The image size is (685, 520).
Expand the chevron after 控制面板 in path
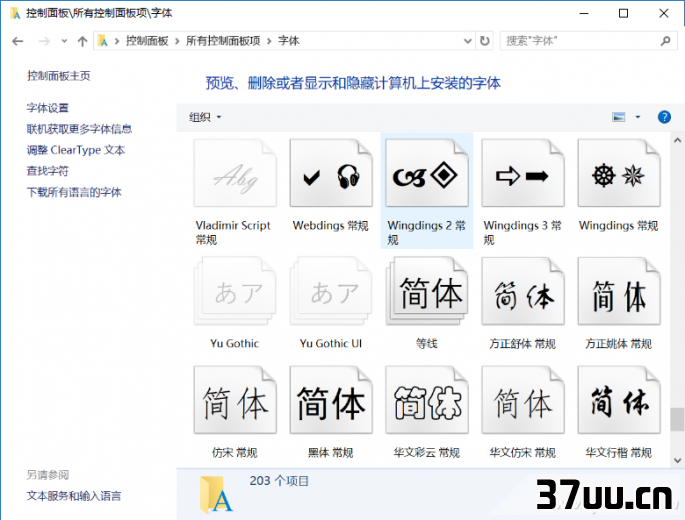[177, 41]
